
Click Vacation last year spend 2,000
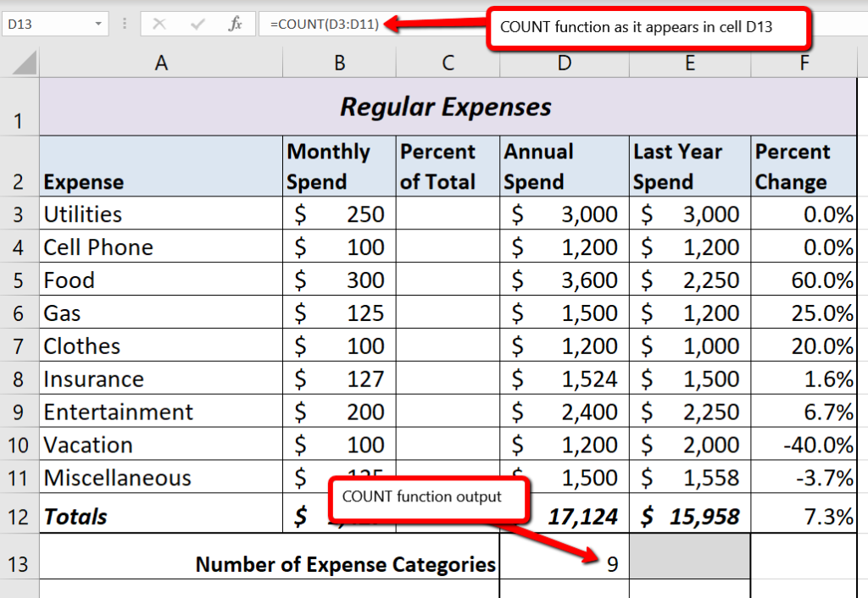coord(690,444)
